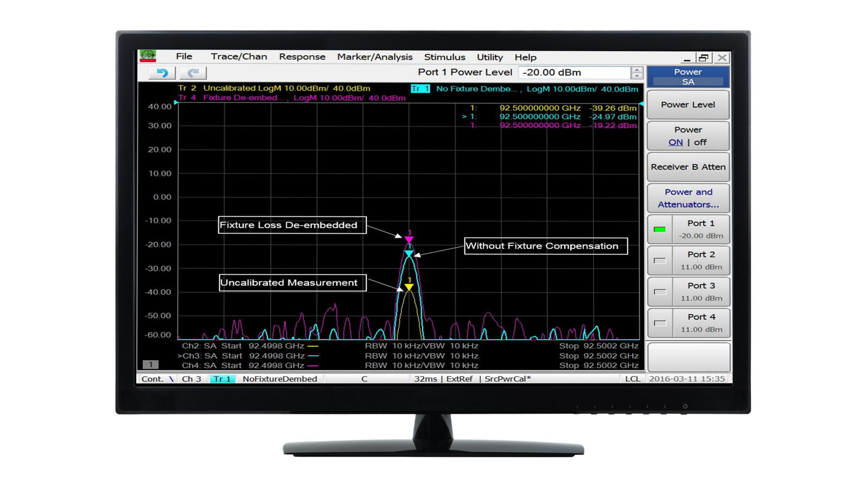This screenshot has height=488, width=868.
Task: Select the yellow marker 1 triangle
Action: 409,287
